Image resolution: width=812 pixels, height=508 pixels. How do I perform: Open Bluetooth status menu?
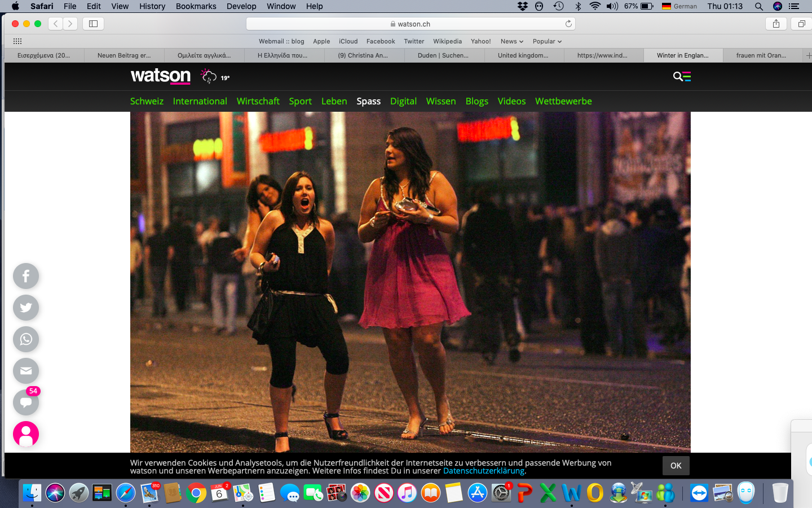click(577, 6)
